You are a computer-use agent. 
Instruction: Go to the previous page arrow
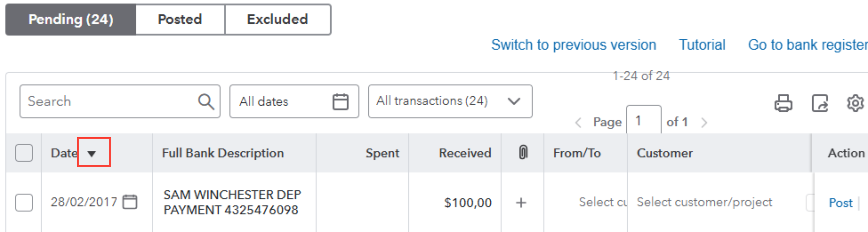tap(578, 122)
